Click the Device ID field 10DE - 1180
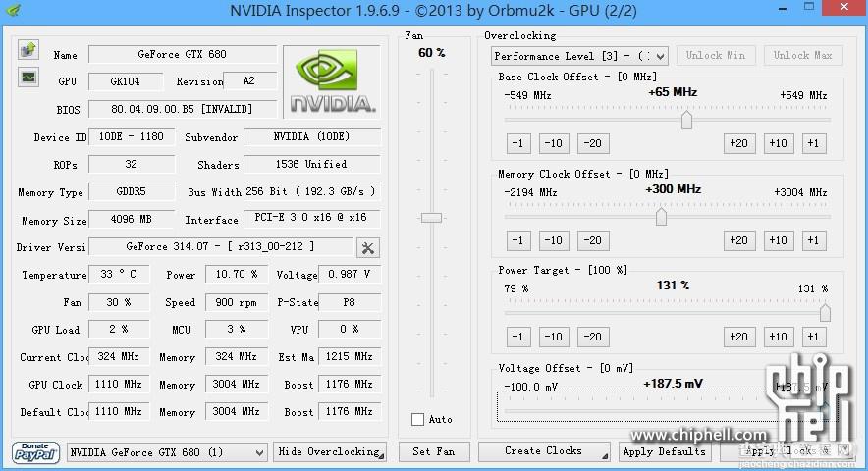 [x=132, y=136]
